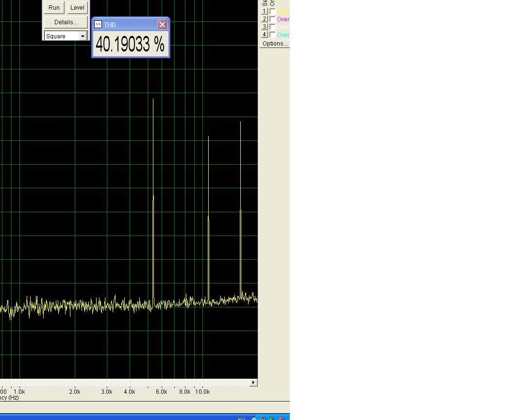This screenshot has height=420, width=518.
Task: Enable the cyan overlay 4 checkbox
Action: click(x=272, y=34)
